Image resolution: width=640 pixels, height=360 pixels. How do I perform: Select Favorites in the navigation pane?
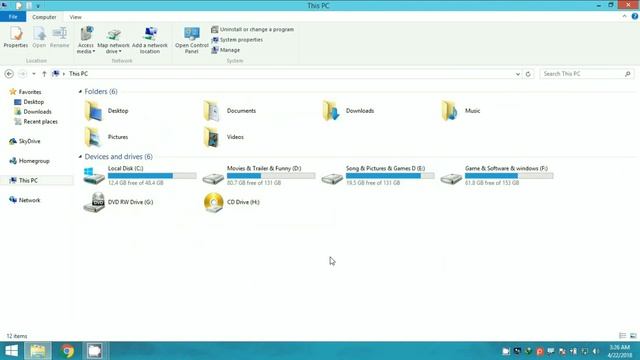(25, 92)
